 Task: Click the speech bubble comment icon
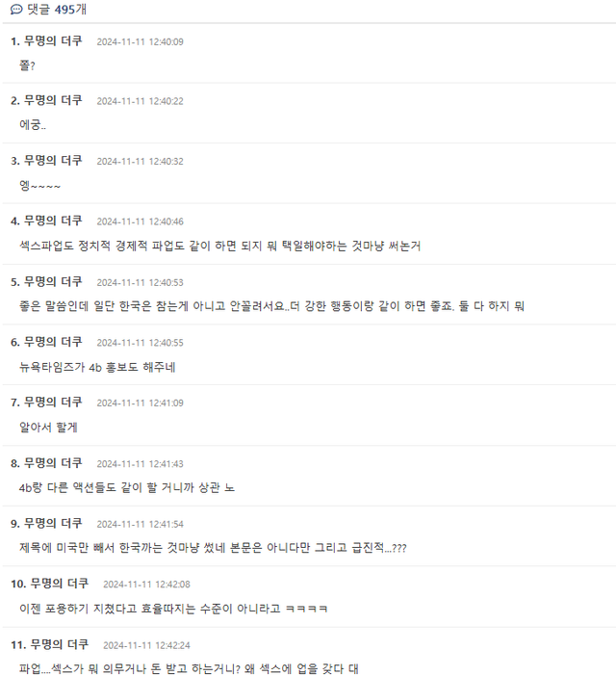[16, 9]
